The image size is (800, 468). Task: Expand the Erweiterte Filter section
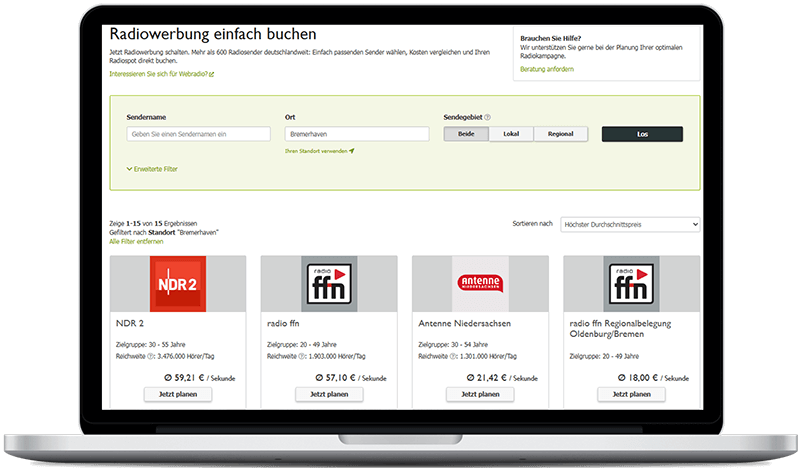153,169
